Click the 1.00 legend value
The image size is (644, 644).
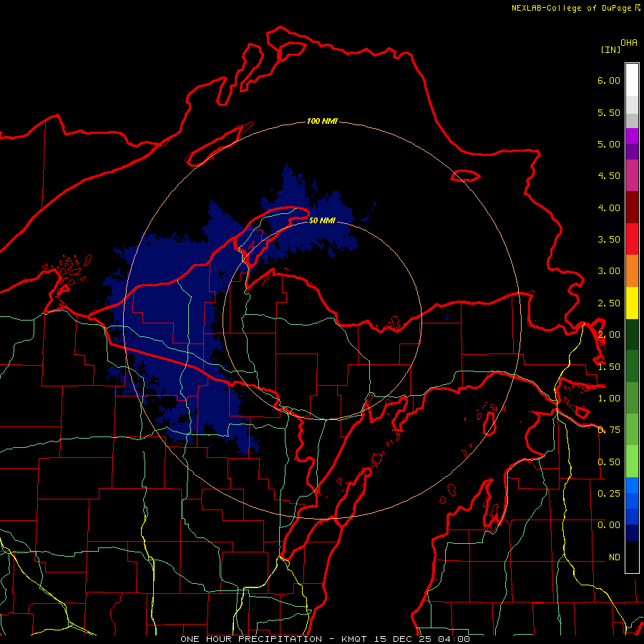pyautogui.click(x=609, y=399)
